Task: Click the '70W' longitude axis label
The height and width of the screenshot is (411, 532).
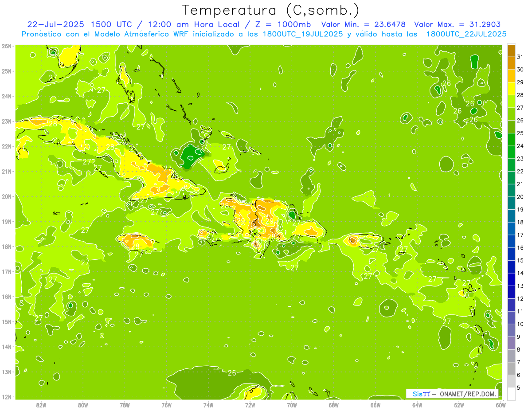Action: click(x=292, y=405)
